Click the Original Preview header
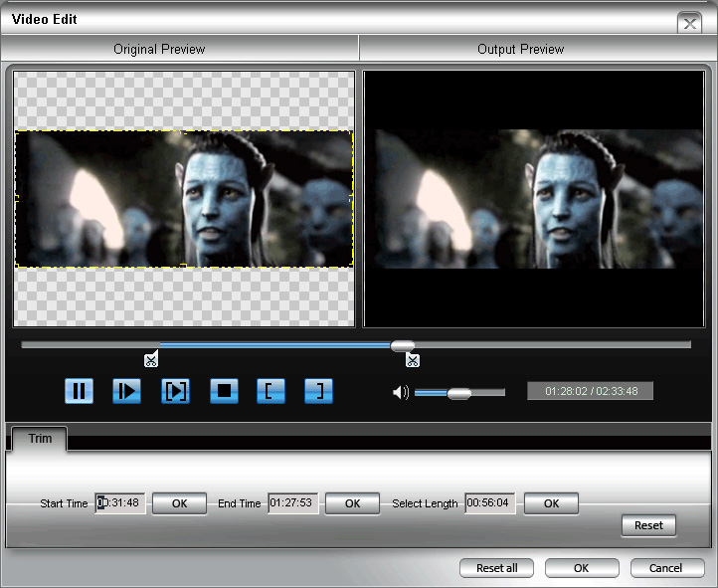This screenshot has width=718, height=588. pos(159,49)
